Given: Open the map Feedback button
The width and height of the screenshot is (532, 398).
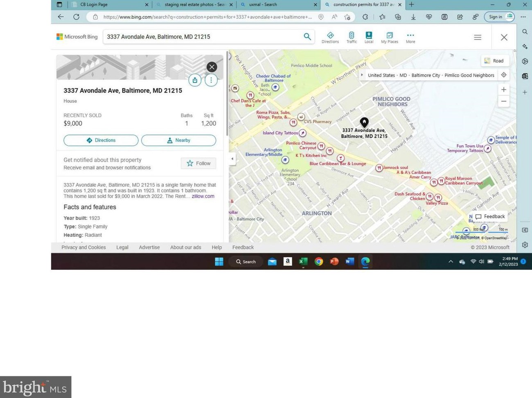Looking at the screenshot, I should [490, 217].
